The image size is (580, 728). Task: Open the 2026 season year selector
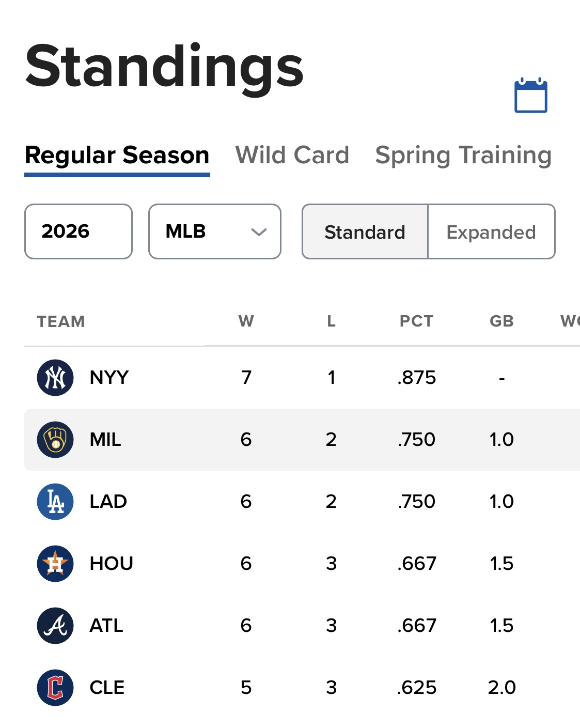[79, 231]
